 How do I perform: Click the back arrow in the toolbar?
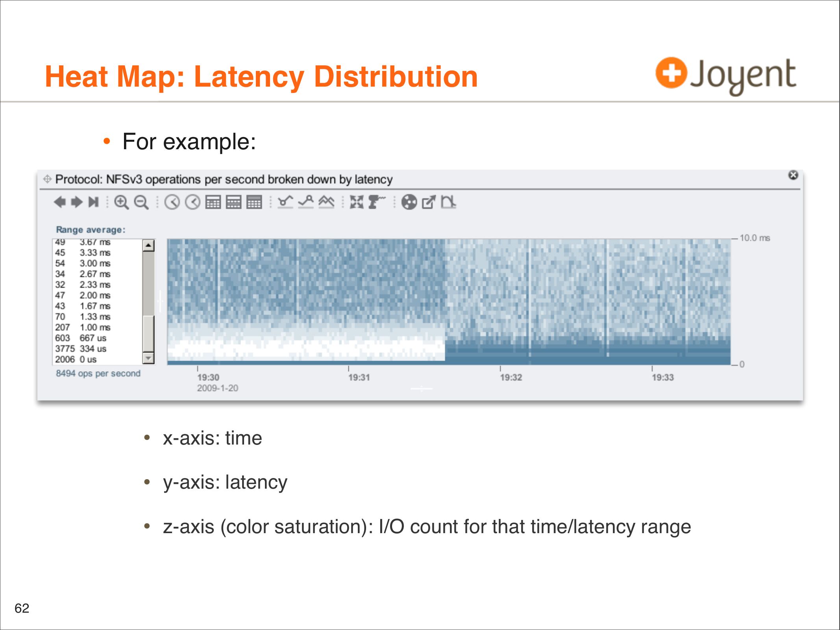(x=60, y=202)
